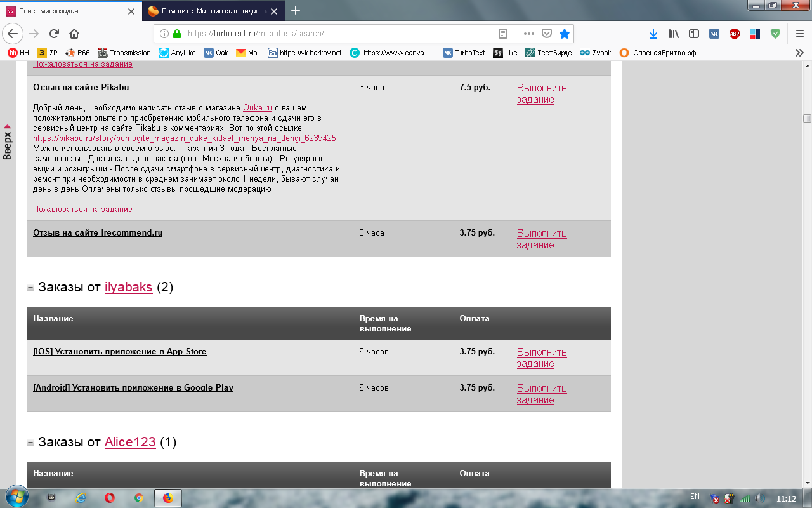Show more bookmarks via the chevron
The width and height of the screenshot is (812, 508).
[799, 53]
